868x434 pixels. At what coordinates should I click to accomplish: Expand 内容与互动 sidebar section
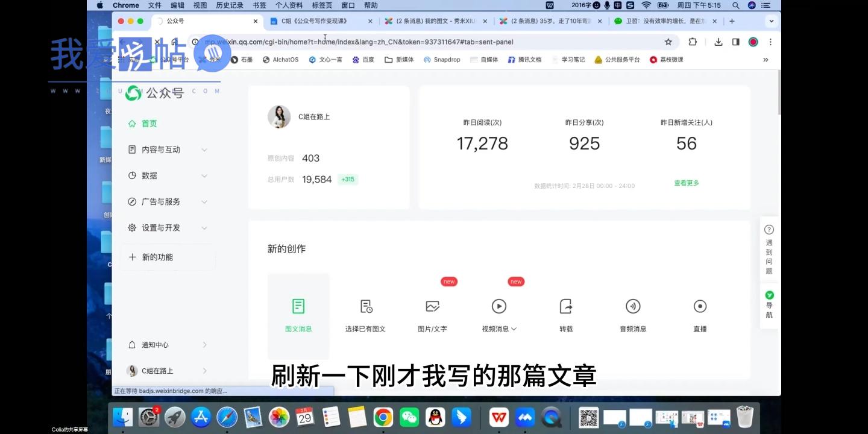click(168, 149)
